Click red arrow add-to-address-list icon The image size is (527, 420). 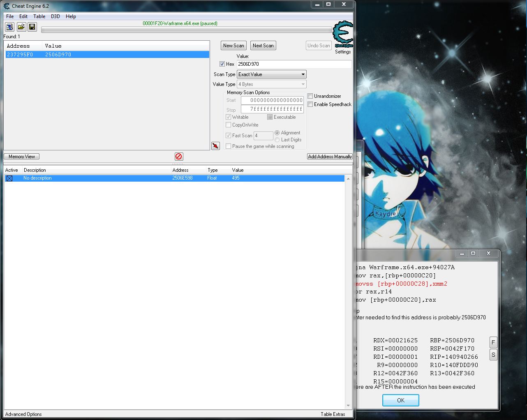[215, 146]
